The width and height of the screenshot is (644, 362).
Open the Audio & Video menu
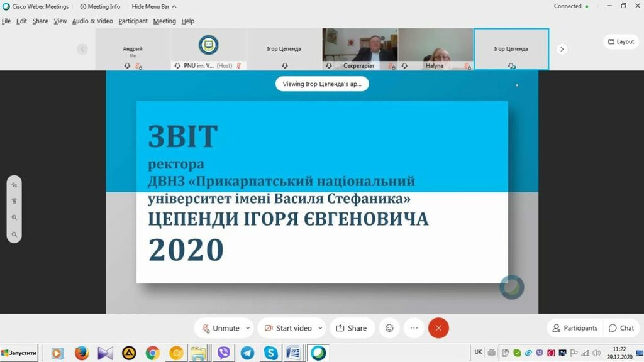92,21
